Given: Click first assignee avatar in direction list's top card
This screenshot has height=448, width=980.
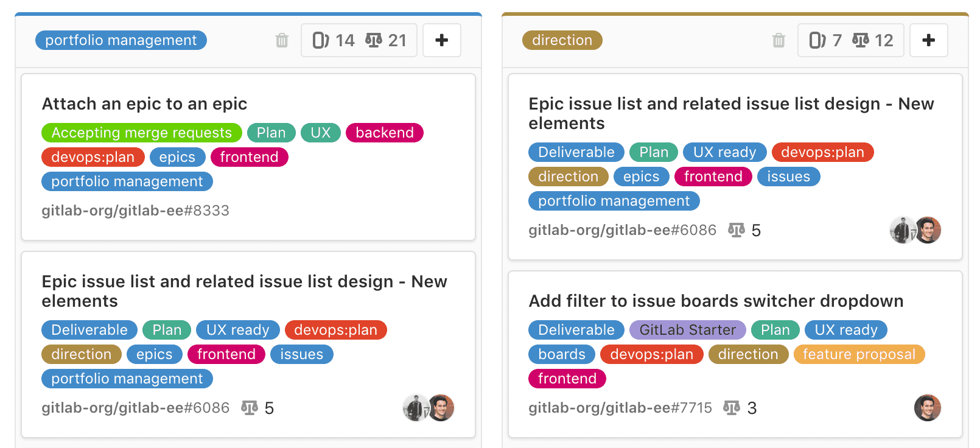Looking at the screenshot, I should click(x=903, y=230).
